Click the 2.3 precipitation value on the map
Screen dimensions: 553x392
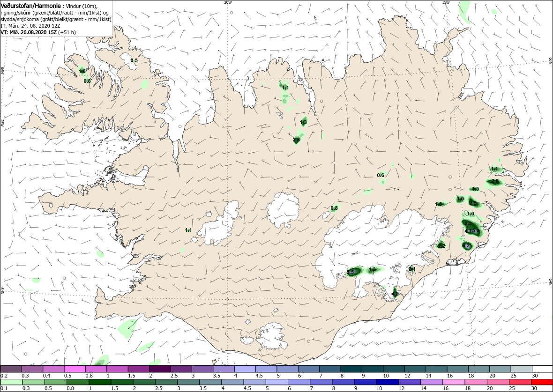(x=468, y=223)
